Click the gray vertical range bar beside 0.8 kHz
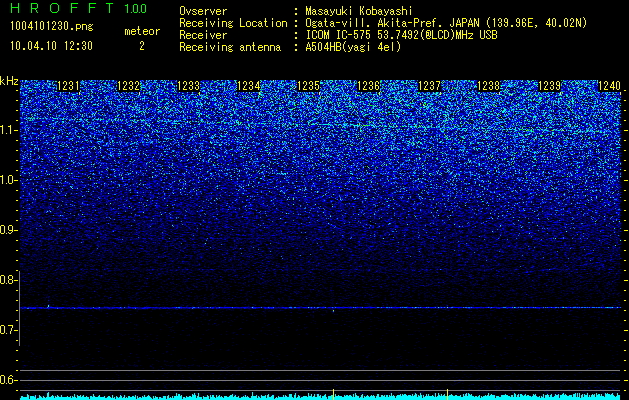Viewport: 629px width, 400px height. (19, 308)
